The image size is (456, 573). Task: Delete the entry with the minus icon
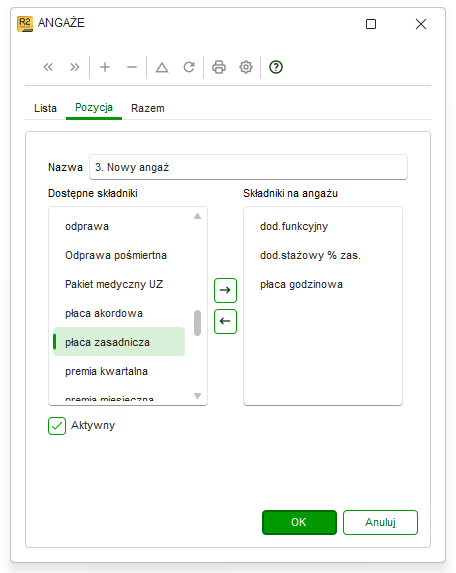pos(132,67)
